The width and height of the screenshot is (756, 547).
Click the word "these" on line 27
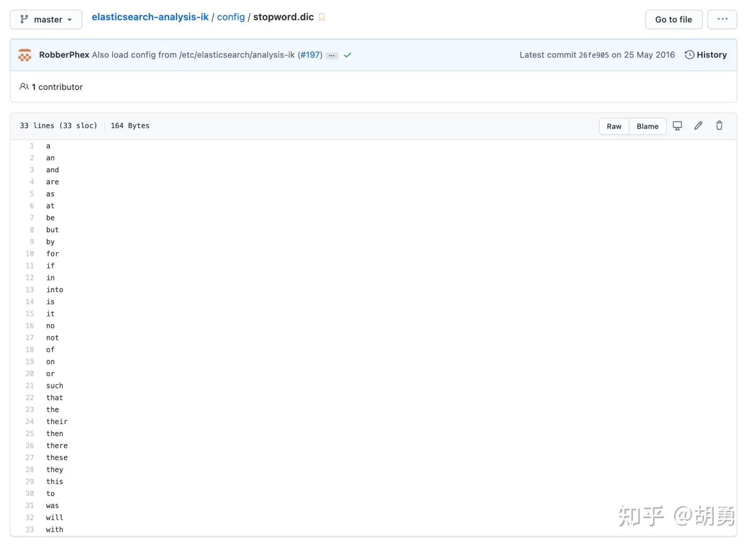point(57,458)
